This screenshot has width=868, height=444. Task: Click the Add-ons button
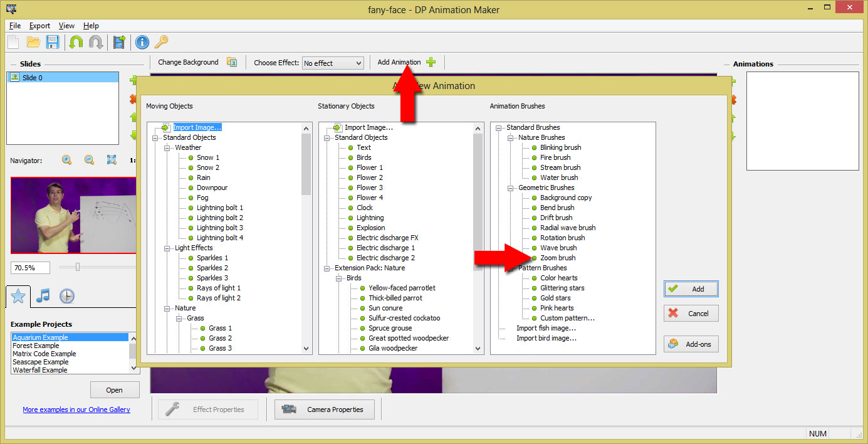[x=691, y=344]
